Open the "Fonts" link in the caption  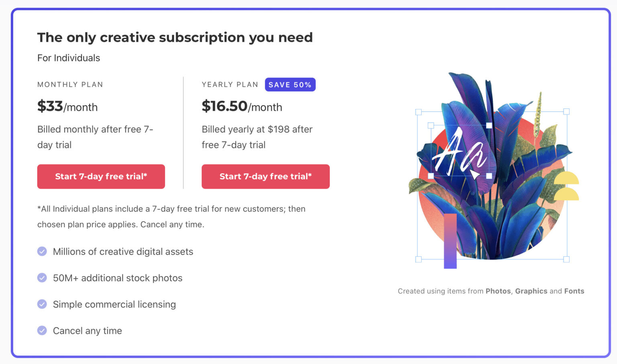pyautogui.click(x=574, y=291)
